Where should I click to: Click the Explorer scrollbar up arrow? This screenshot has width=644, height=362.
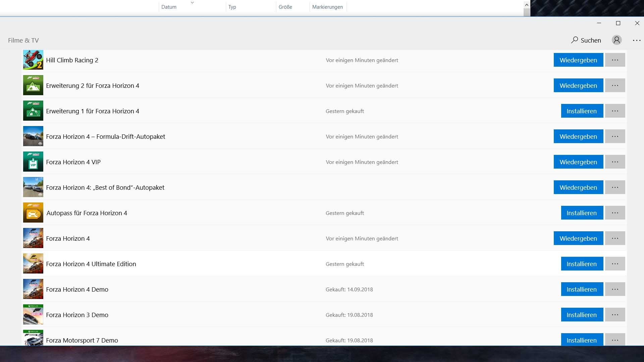[527, 5]
